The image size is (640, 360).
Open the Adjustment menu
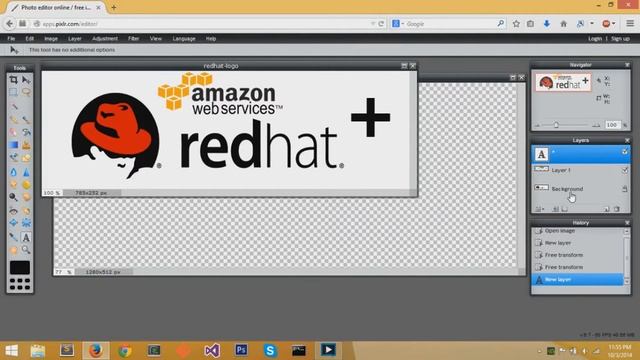tap(105, 38)
